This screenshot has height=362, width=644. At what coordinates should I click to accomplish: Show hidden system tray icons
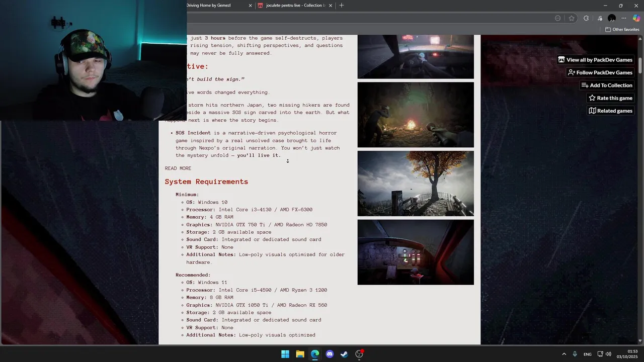pos(564,354)
